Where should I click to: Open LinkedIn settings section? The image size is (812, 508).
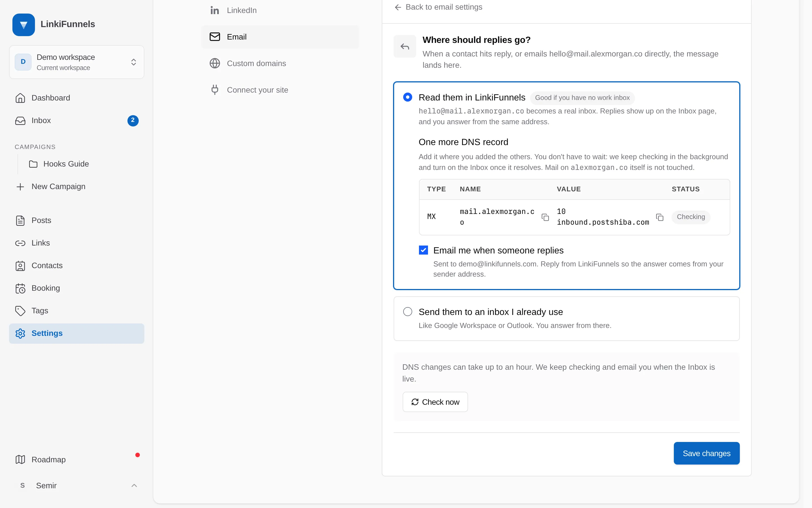pyautogui.click(x=280, y=10)
